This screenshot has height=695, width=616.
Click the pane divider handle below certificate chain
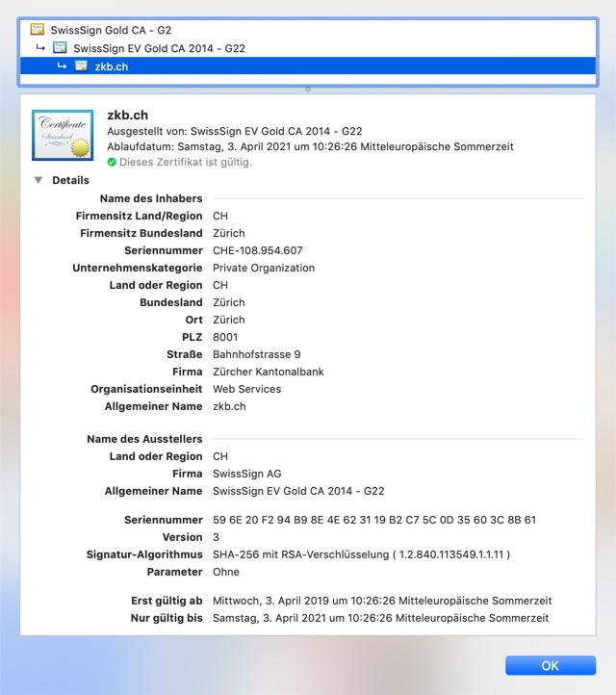point(308,89)
